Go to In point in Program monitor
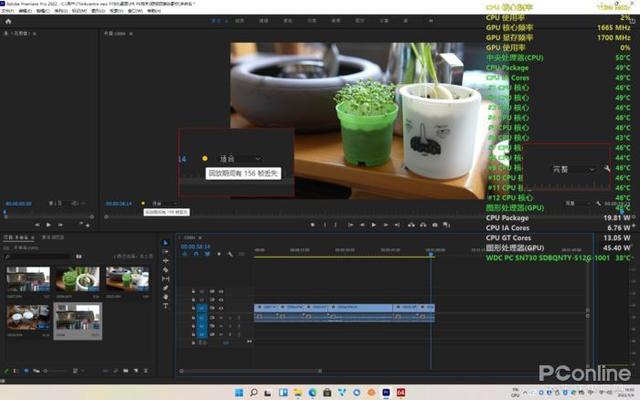 [x=350, y=225]
